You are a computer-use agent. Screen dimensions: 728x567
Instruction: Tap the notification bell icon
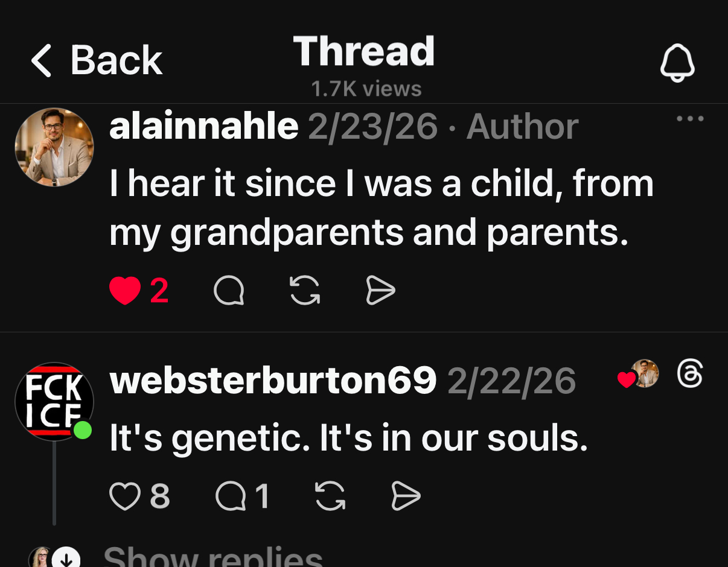677,62
